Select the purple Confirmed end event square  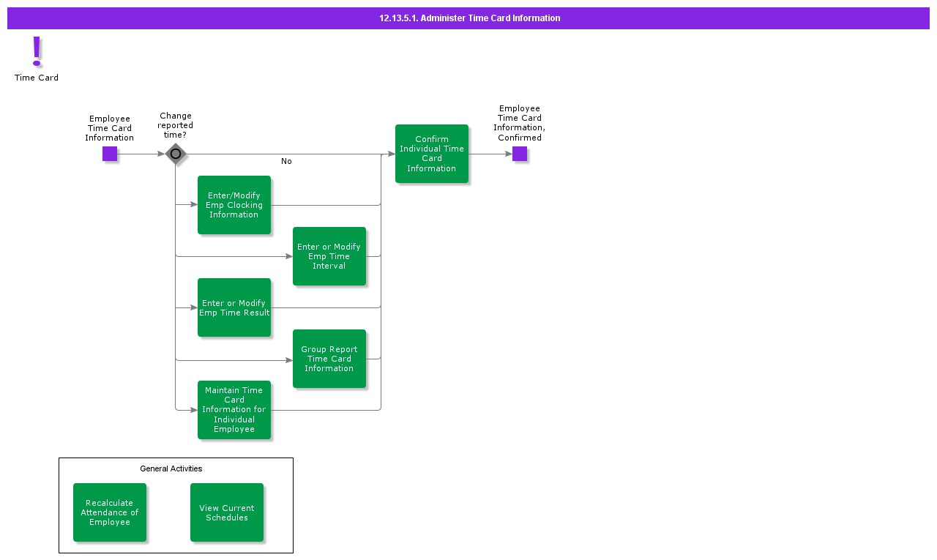(x=520, y=154)
